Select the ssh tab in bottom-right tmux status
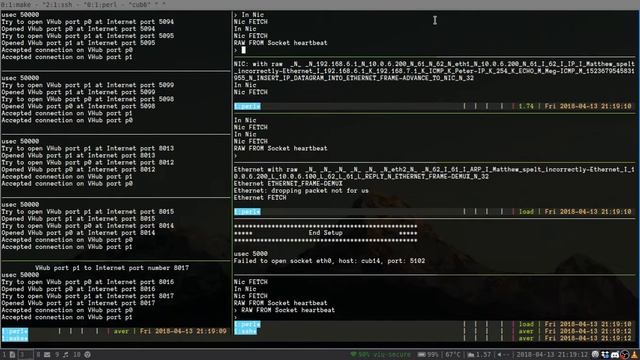The width and height of the screenshot is (640, 360). click(245, 331)
